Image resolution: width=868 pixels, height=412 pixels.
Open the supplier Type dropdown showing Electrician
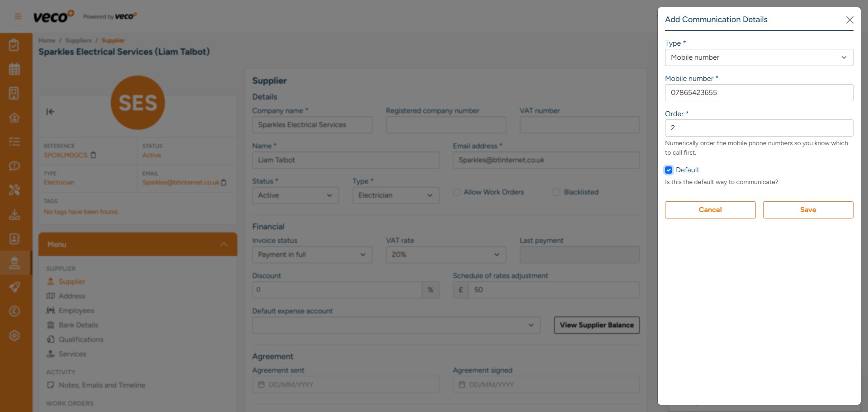pos(396,195)
